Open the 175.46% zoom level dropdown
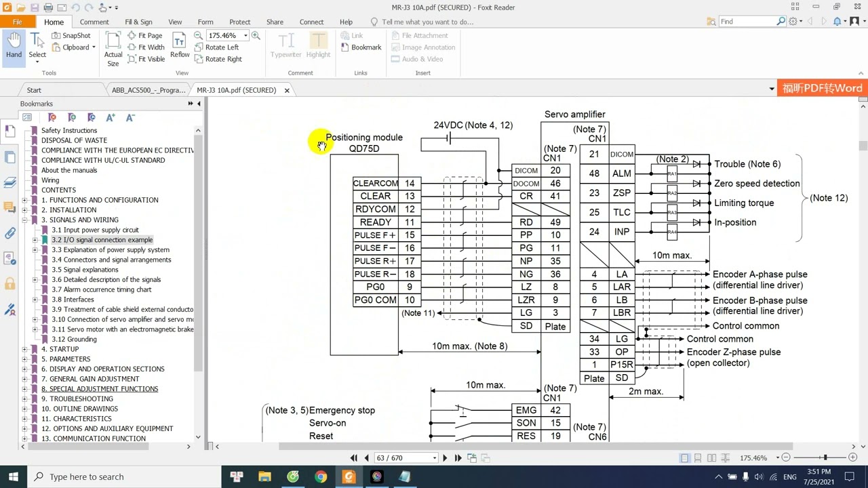The width and height of the screenshot is (868, 488). coord(245,35)
